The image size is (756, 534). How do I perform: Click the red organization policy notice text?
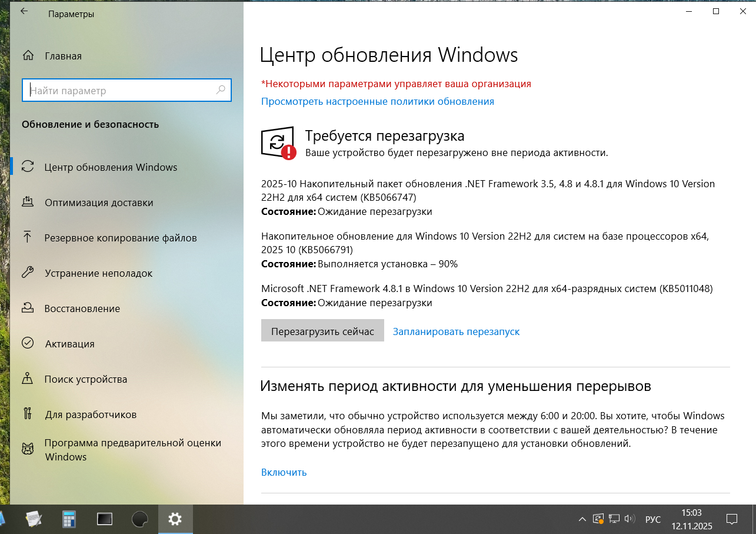click(396, 84)
